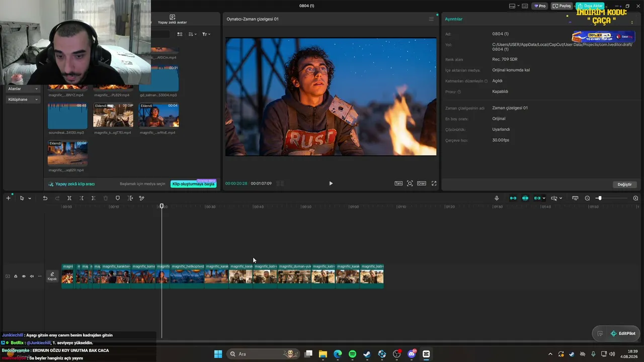
Task: Show hidden system tray icons
Action: 550,354
